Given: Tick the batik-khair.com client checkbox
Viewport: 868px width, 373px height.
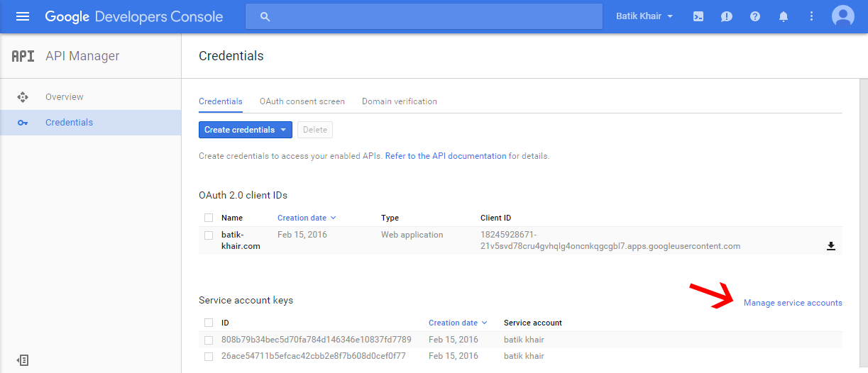Looking at the screenshot, I should coord(209,235).
